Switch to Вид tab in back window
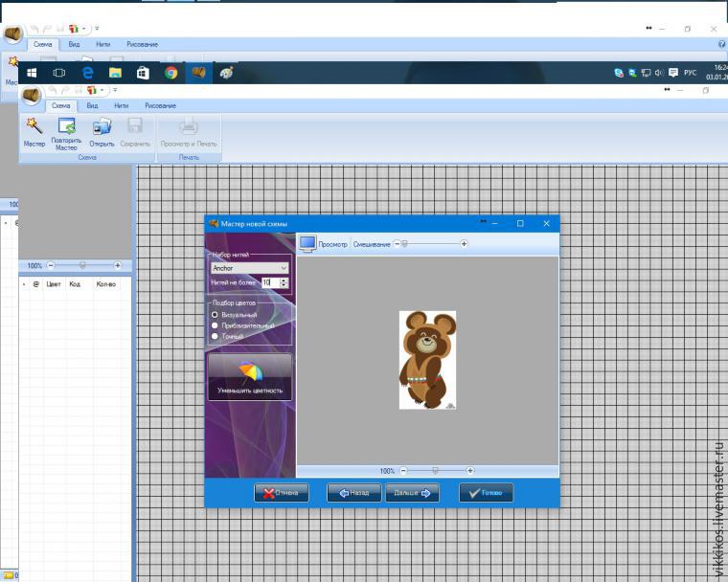The width and height of the screenshot is (728, 582). coord(75,45)
